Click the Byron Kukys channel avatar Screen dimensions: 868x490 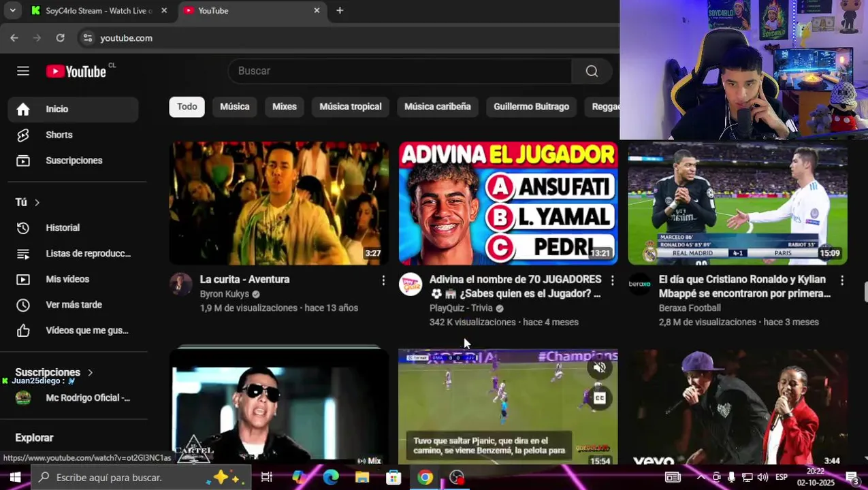[x=181, y=284]
